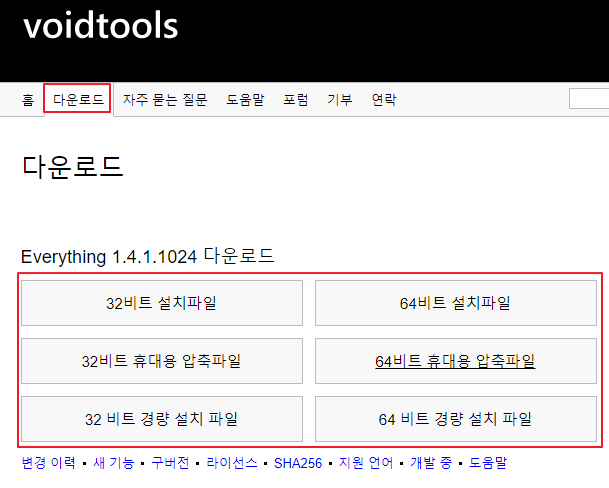Download the 32 비트 경량 설치 파일
609x488 pixels.
162,419
